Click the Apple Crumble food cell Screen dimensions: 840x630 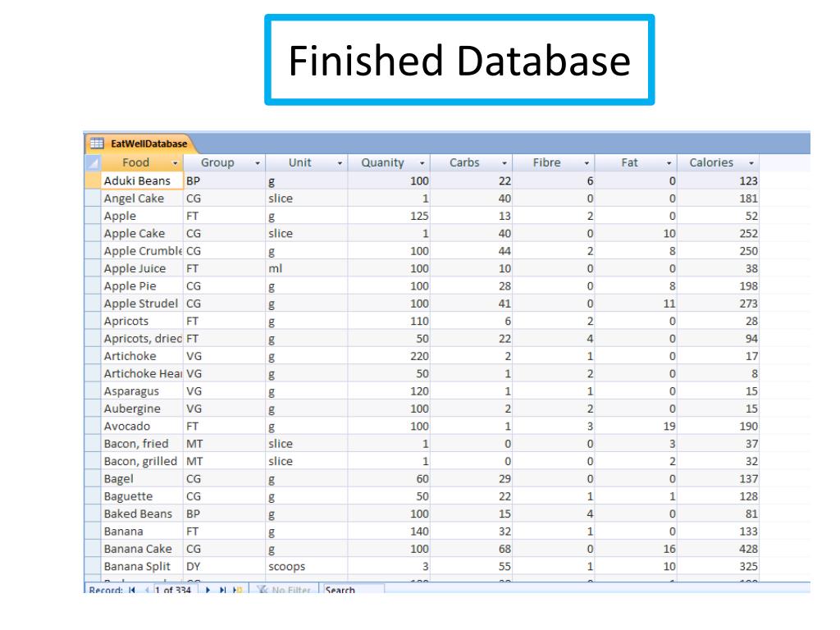(x=142, y=251)
